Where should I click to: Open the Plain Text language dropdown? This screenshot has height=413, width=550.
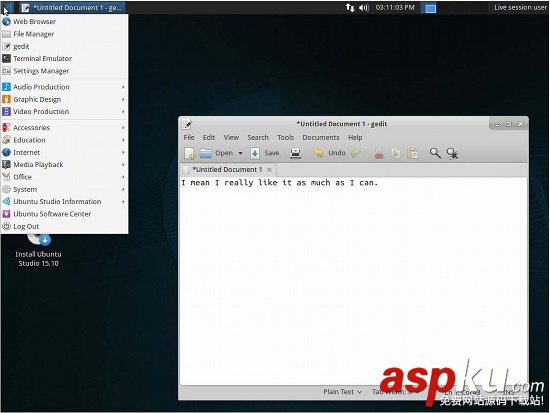342,392
